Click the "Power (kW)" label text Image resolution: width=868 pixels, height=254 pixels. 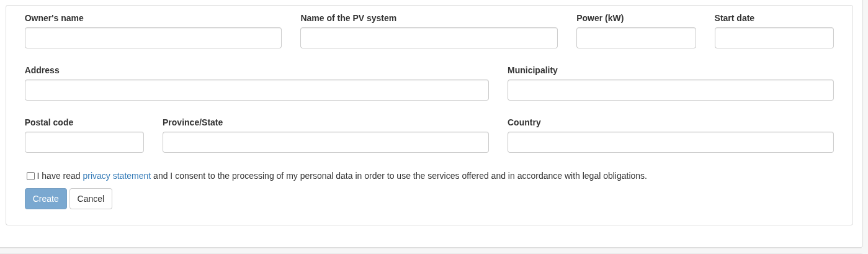pyautogui.click(x=599, y=18)
